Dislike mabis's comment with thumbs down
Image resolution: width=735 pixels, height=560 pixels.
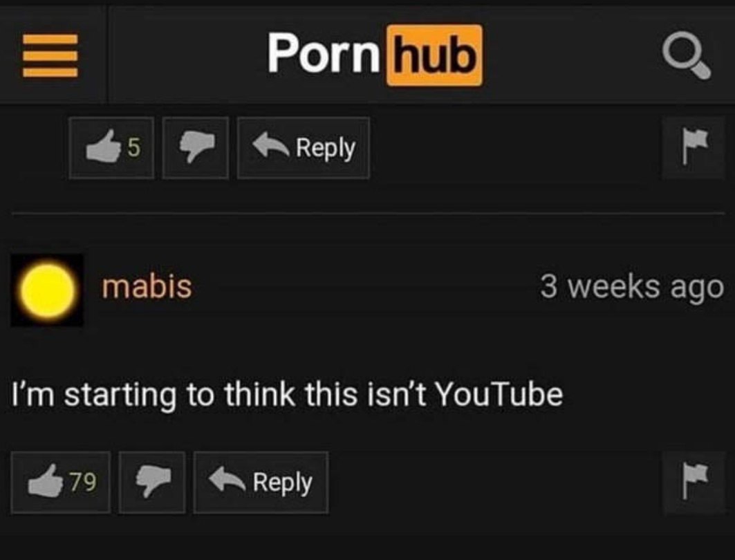click(152, 483)
